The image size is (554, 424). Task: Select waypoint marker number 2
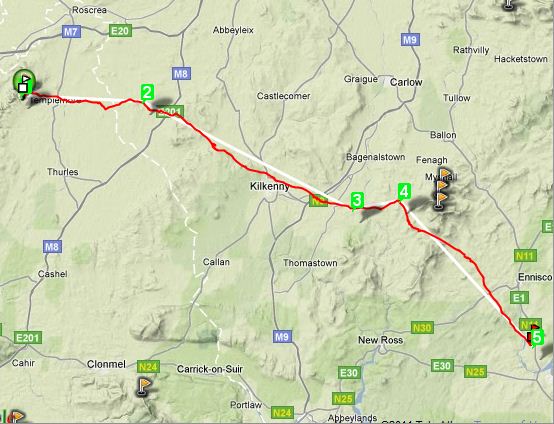(x=147, y=93)
